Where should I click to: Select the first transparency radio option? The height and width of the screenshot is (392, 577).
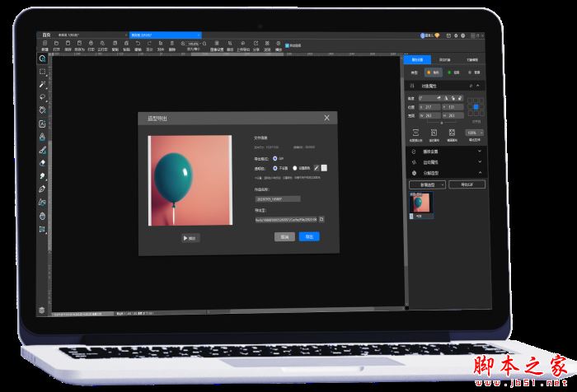click(x=274, y=167)
